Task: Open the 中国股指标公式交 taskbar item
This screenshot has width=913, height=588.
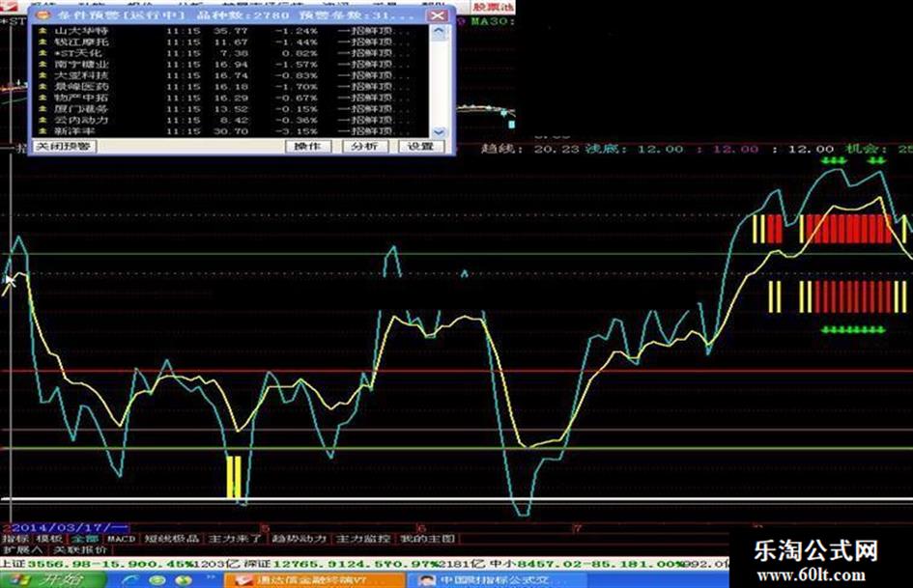Action: point(495,580)
